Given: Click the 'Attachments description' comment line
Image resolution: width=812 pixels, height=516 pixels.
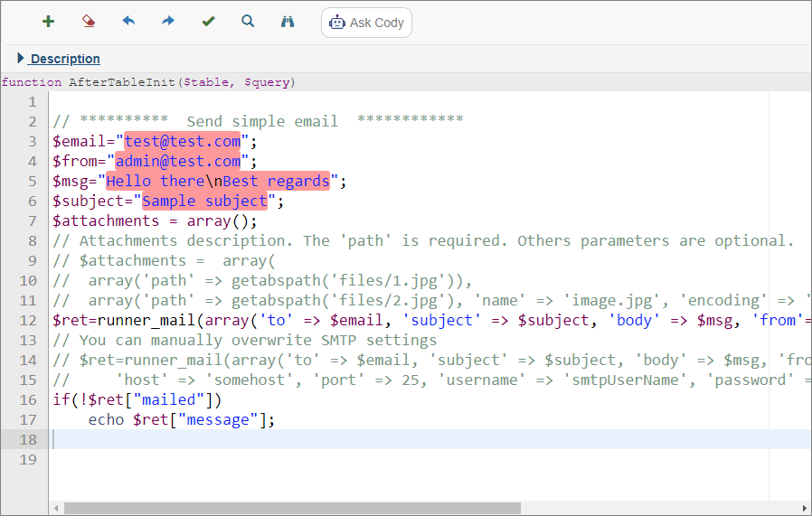Looking at the screenshot, I should click(x=423, y=240).
